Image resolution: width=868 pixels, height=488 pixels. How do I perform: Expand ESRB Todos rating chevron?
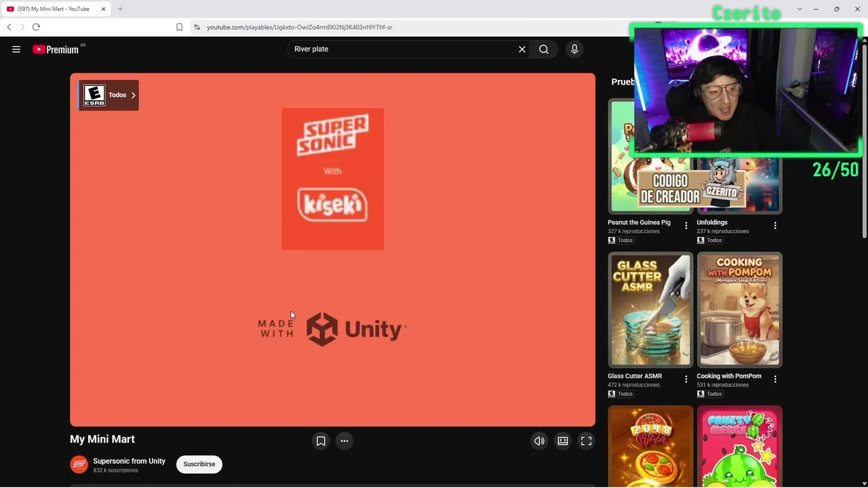[x=134, y=95]
